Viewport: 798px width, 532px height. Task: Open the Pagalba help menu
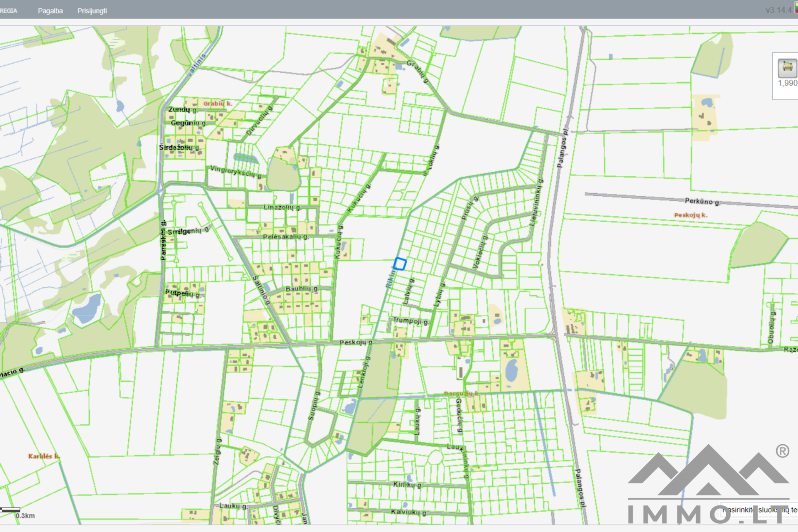pyautogui.click(x=50, y=11)
